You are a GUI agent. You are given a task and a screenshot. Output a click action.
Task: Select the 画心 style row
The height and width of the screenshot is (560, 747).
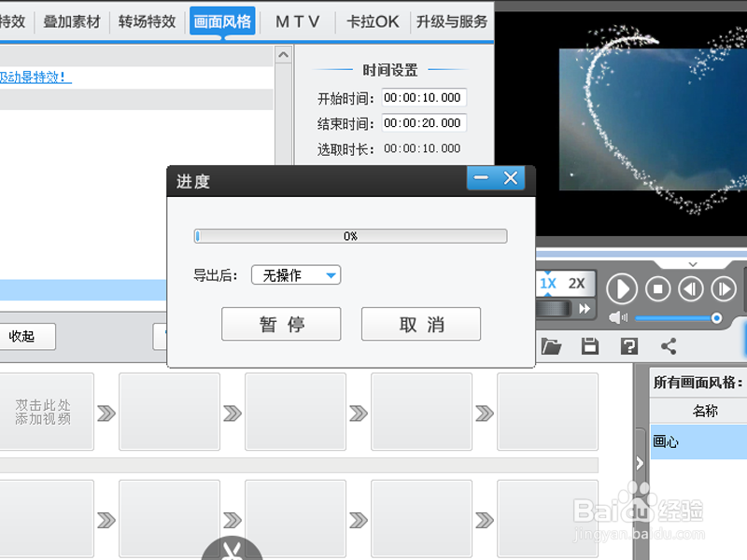coord(698,441)
